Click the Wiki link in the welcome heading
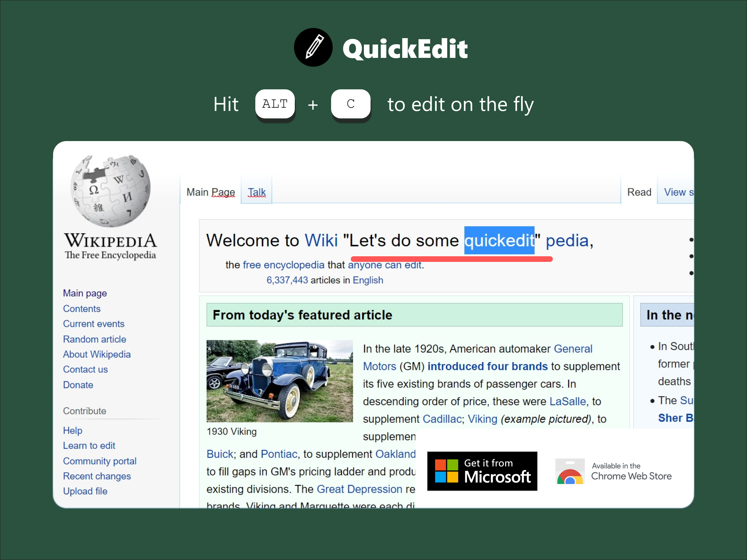Image resolution: width=747 pixels, height=560 pixels. [321, 240]
